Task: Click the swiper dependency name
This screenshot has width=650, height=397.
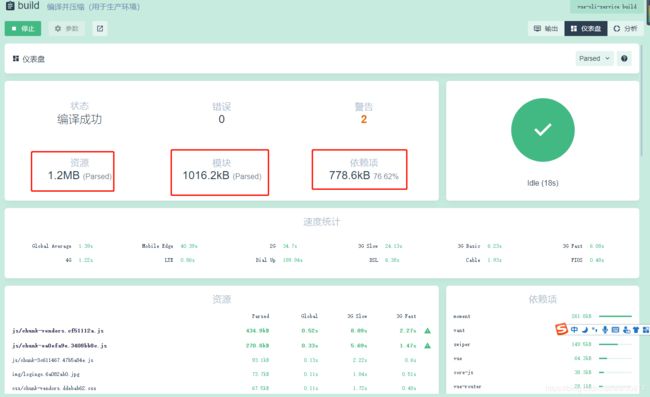Action: pos(461,344)
